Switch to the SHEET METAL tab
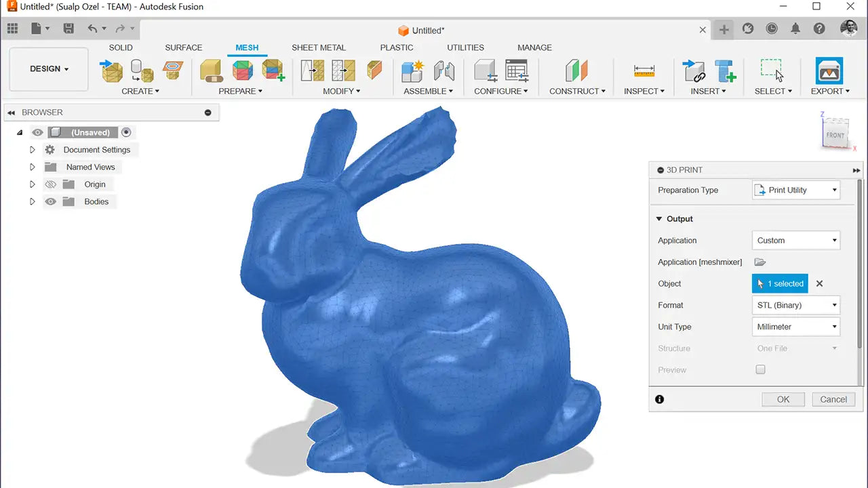This screenshot has width=868, height=488. [x=319, y=47]
